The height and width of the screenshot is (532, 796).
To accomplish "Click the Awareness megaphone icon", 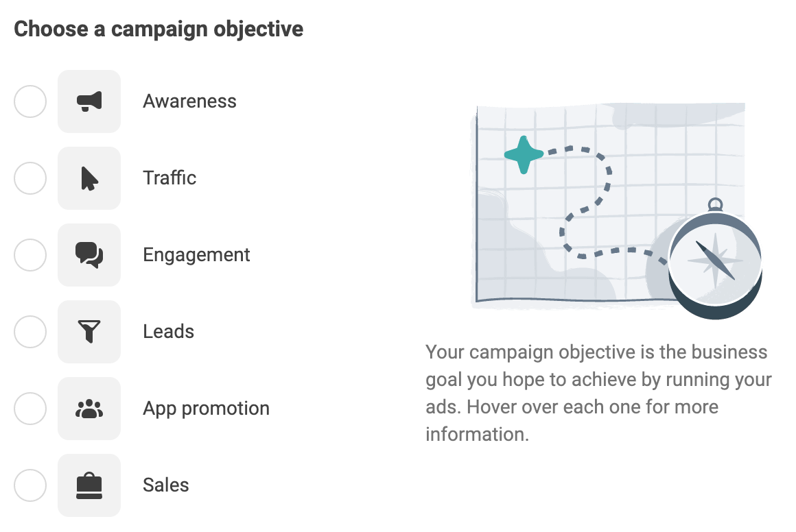I will tap(89, 101).
